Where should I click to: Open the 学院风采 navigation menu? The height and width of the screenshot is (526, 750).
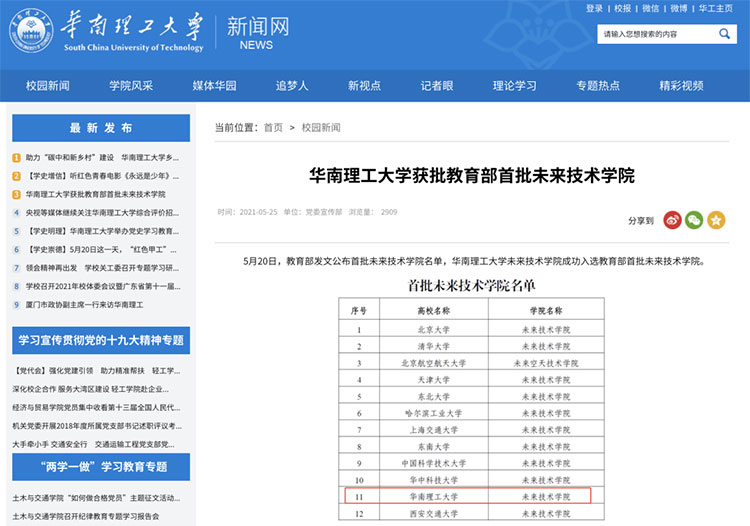point(131,86)
